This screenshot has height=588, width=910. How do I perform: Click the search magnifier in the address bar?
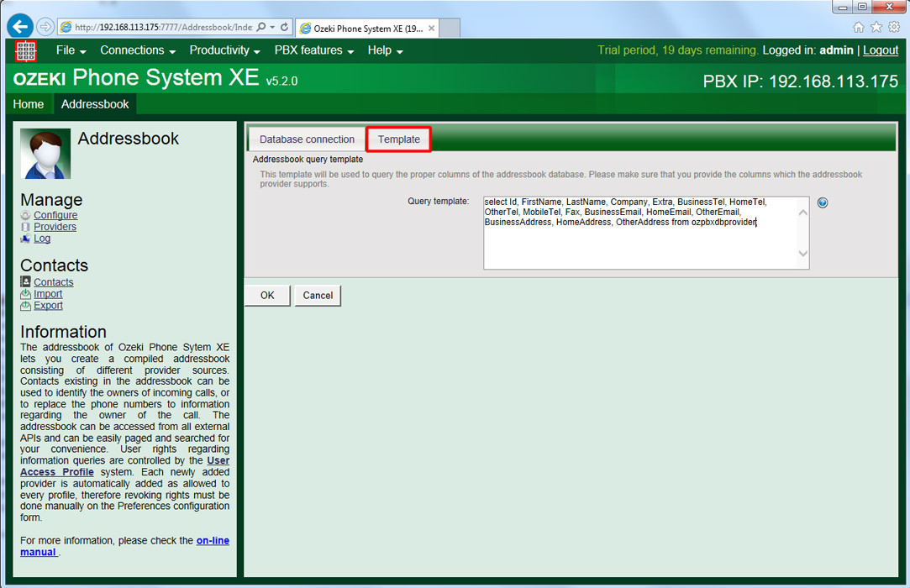pos(261,27)
